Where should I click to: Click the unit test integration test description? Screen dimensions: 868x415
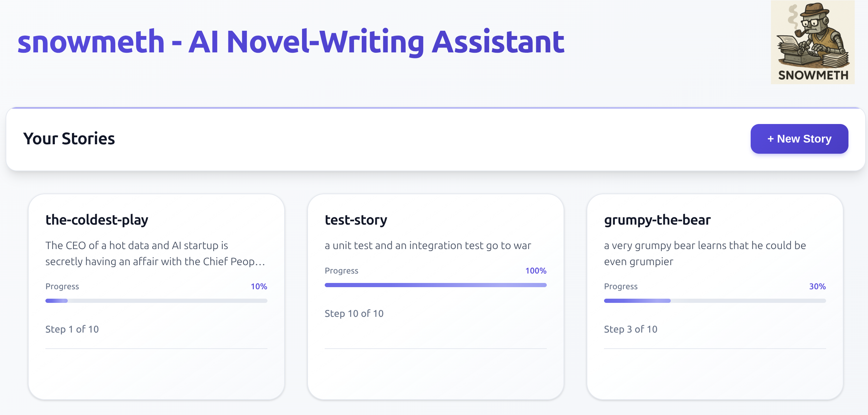tap(428, 246)
